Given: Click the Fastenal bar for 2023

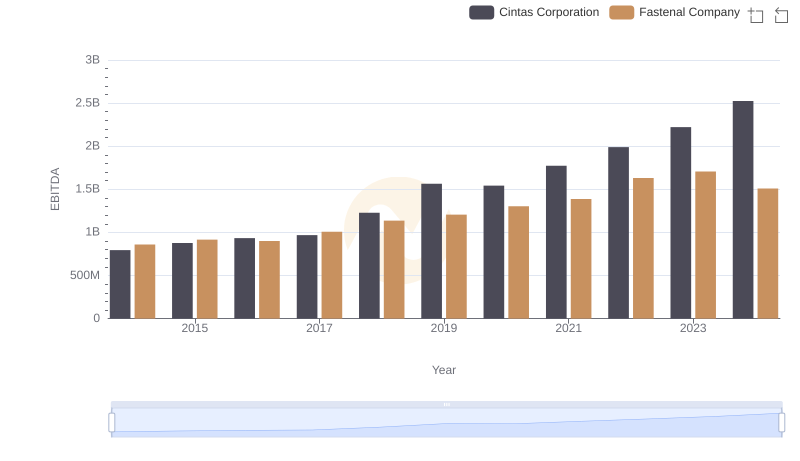Looking at the screenshot, I should [705, 244].
